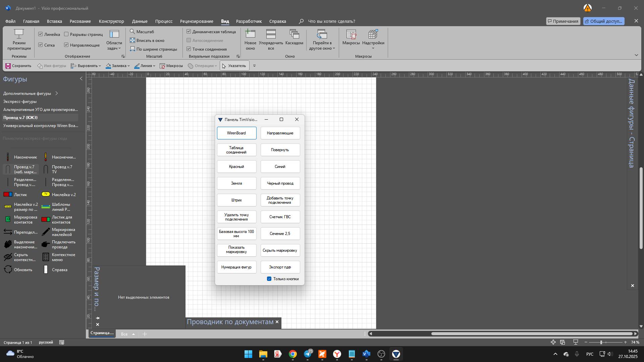Enable the Разрывы страниц page breaks checkbox
The height and width of the screenshot is (362, 644).
[x=66, y=34]
